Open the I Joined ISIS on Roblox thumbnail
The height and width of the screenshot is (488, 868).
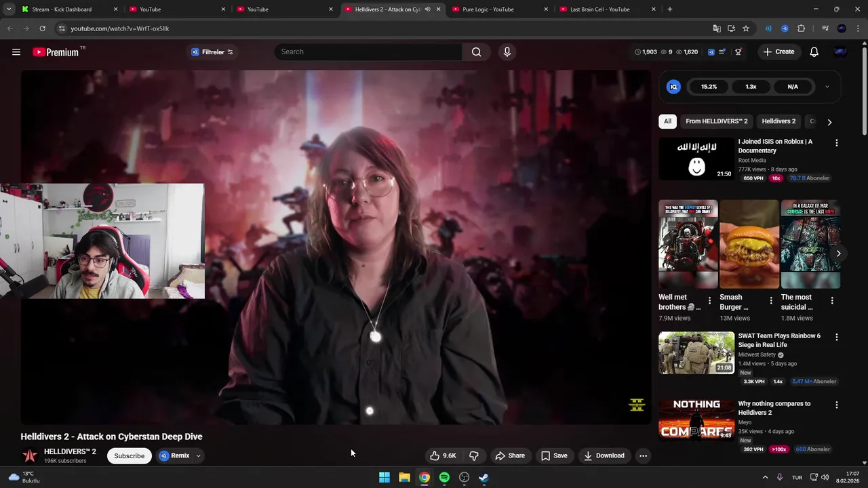pyautogui.click(x=696, y=159)
